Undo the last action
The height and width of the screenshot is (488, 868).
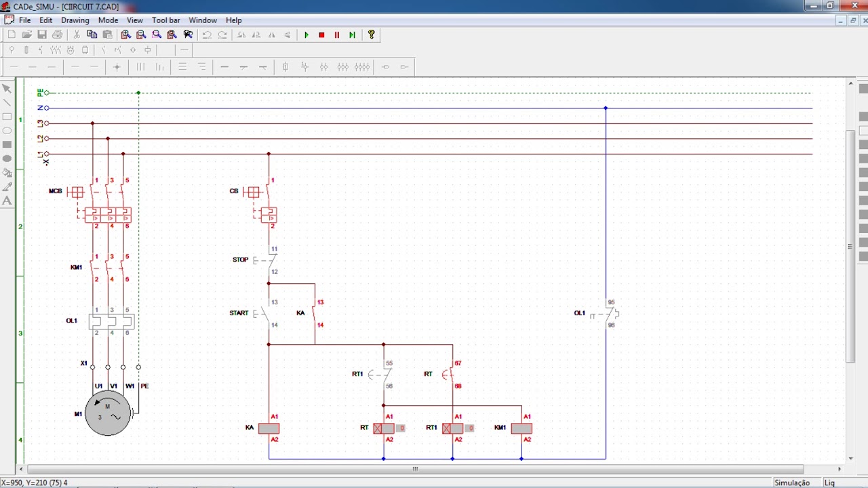[207, 35]
